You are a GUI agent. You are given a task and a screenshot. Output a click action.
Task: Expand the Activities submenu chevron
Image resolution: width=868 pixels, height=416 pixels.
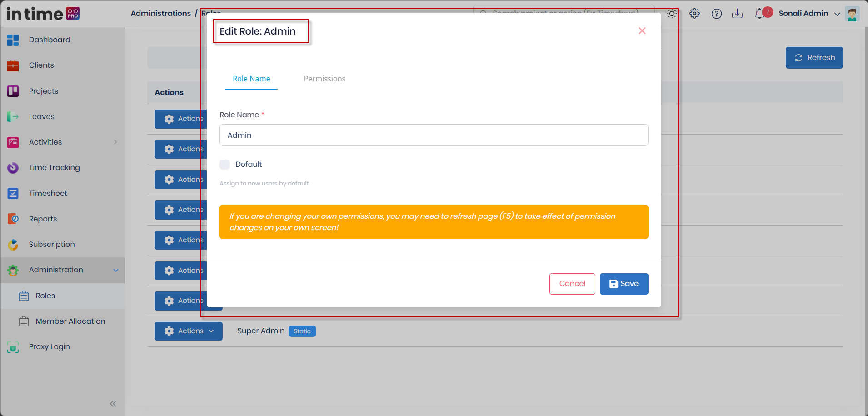pyautogui.click(x=115, y=142)
